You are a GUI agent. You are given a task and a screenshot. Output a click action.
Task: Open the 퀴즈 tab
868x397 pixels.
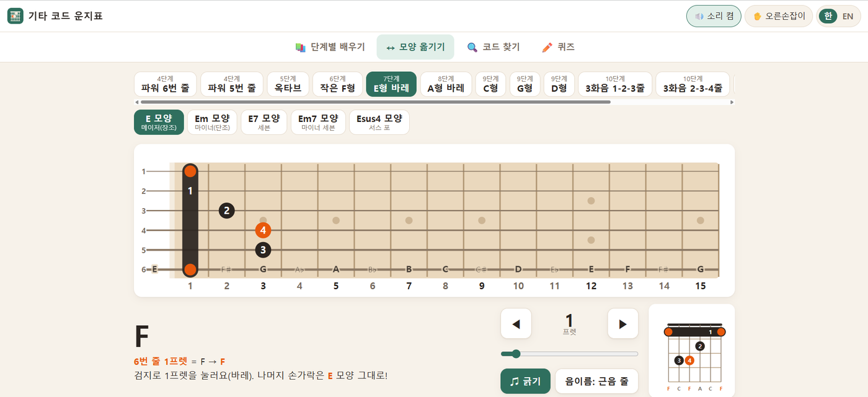point(558,47)
